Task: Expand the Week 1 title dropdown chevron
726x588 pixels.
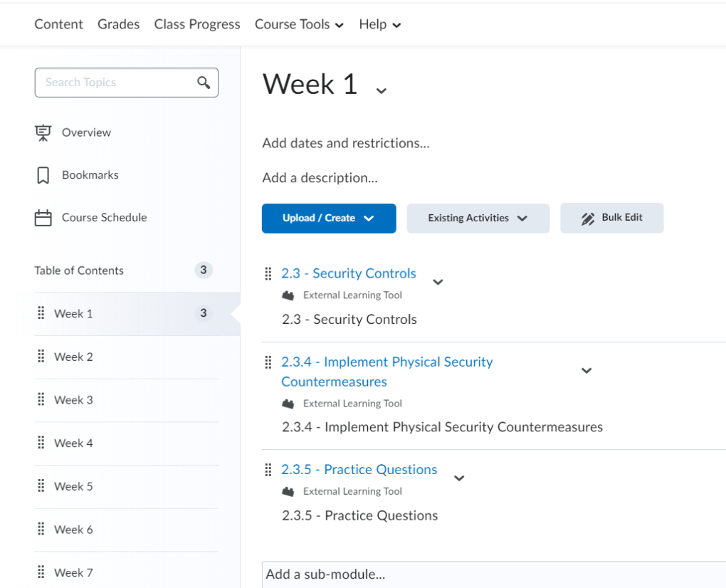Action: click(382, 90)
